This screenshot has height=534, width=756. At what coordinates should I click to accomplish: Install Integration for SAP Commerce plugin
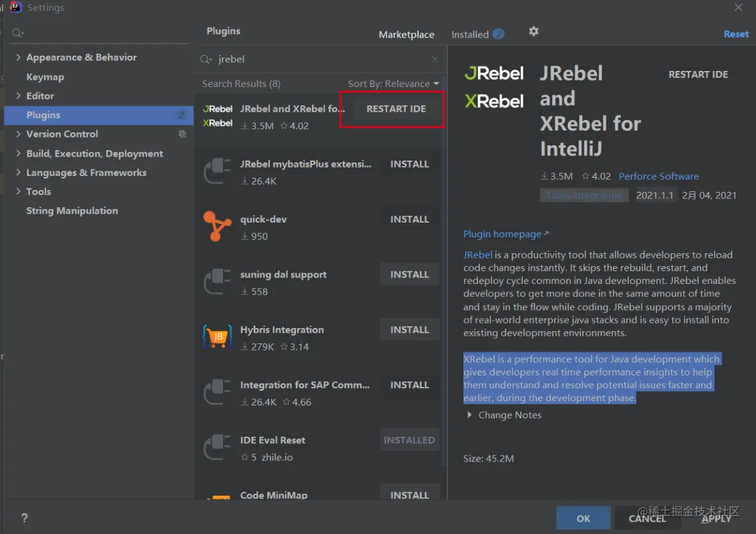click(410, 385)
